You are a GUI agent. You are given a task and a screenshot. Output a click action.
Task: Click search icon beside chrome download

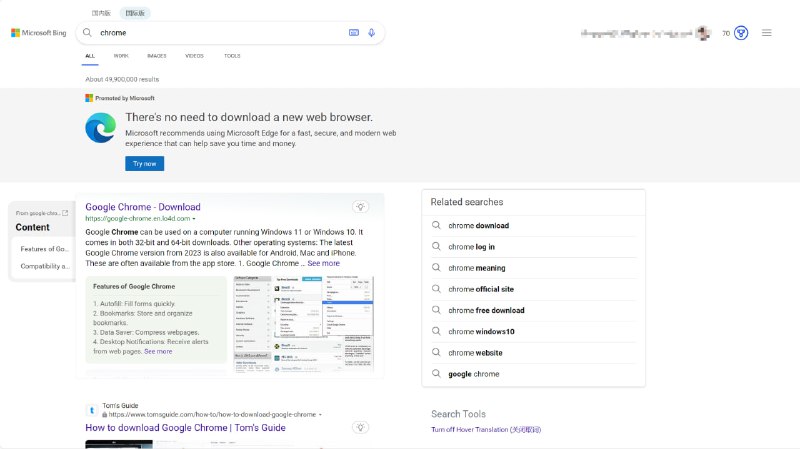point(436,225)
